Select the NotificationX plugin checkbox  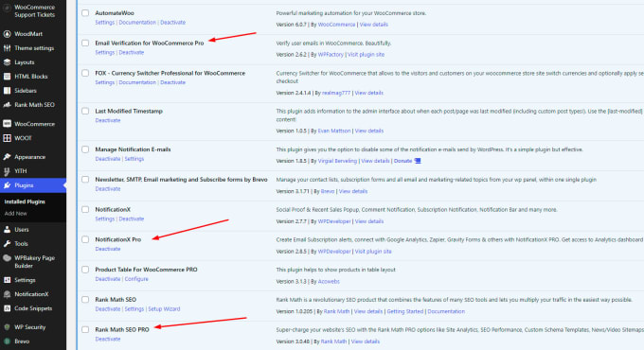tap(85, 210)
